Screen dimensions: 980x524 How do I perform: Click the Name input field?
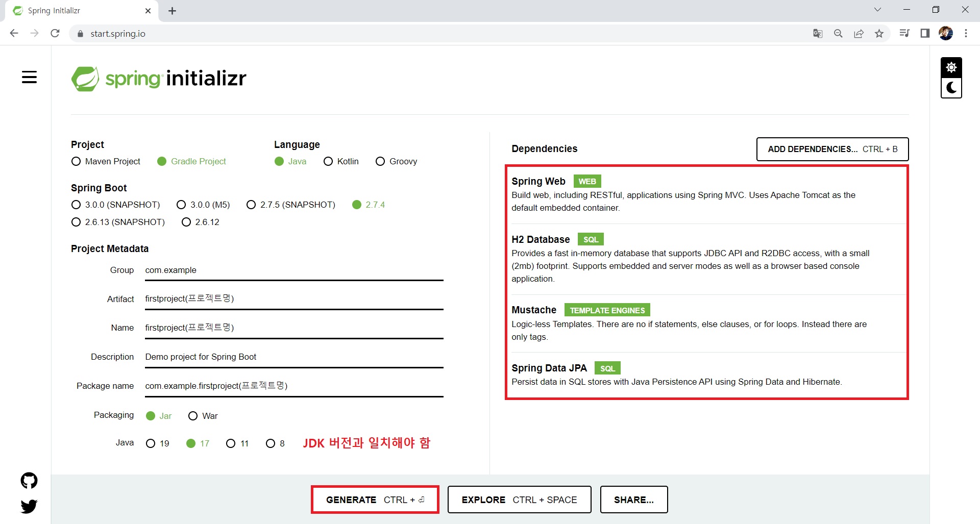(294, 328)
